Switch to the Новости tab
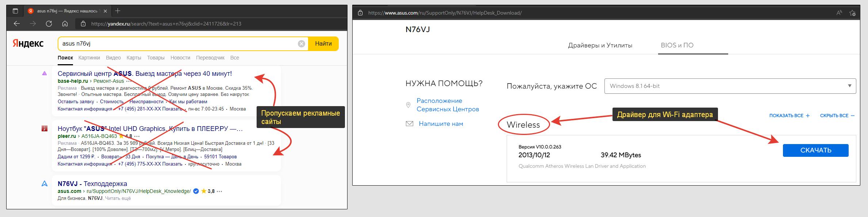Image resolution: width=868 pixels, height=217 pixels. (180, 58)
